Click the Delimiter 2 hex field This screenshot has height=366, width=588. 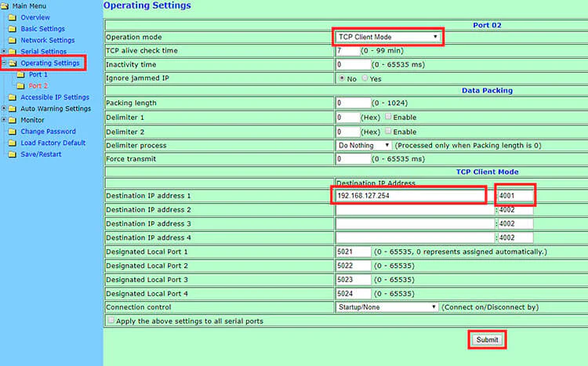pos(348,132)
